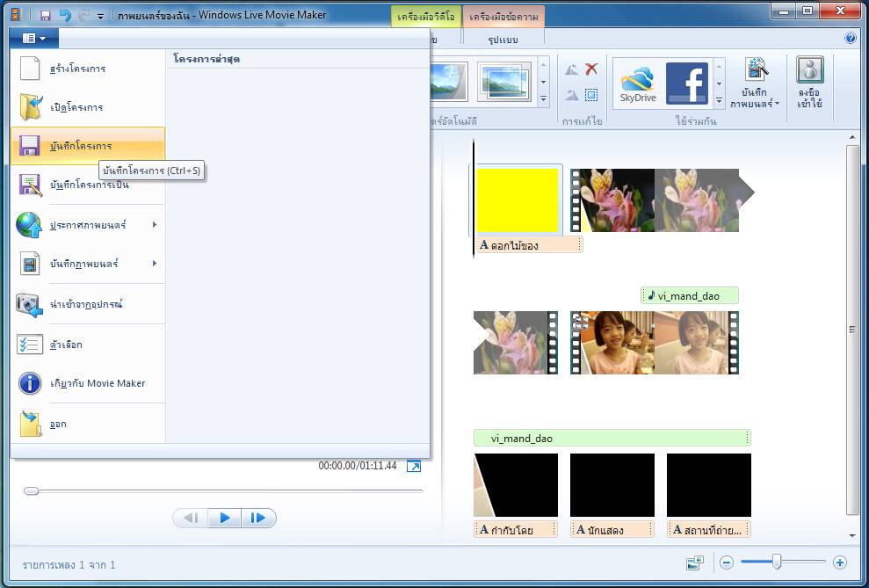
Task: Open the Help question mark icon
Action: 850,38
